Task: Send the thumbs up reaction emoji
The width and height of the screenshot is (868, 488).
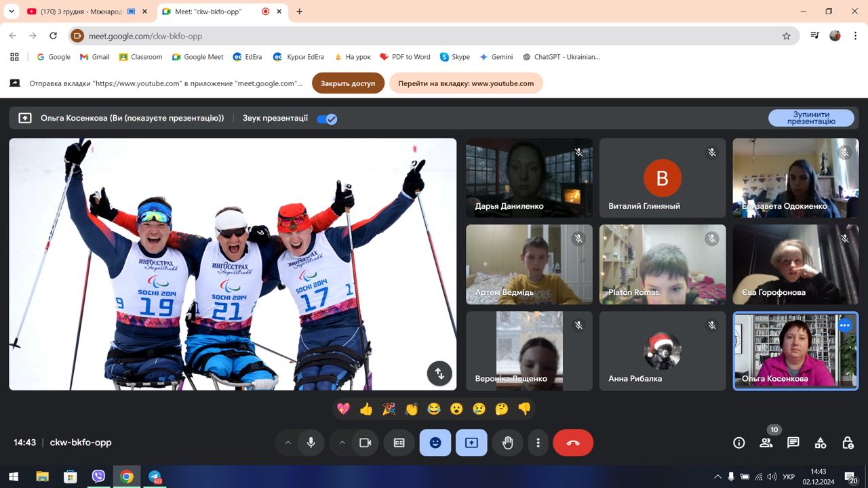Action: pyautogui.click(x=366, y=409)
